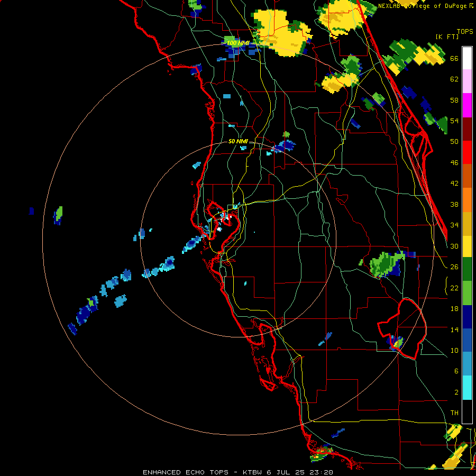
Task: Select the legend value 14
Action: point(454,329)
